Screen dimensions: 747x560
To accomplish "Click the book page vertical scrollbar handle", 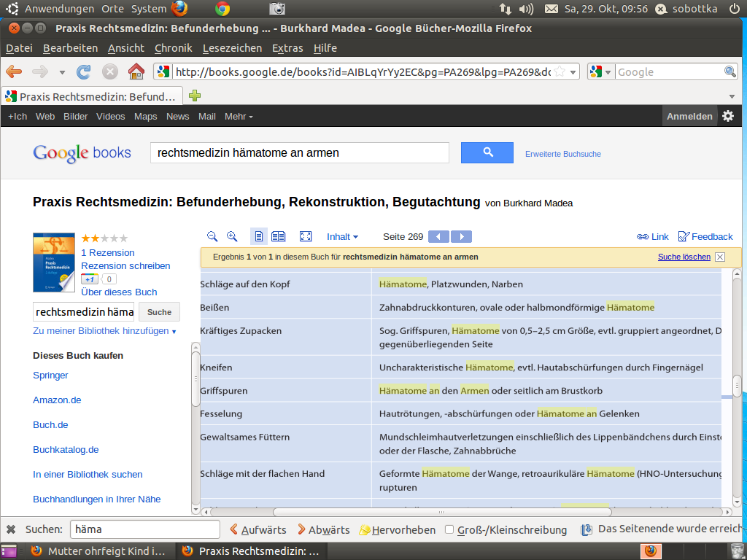I will pyautogui.click(x=737, y=386).
